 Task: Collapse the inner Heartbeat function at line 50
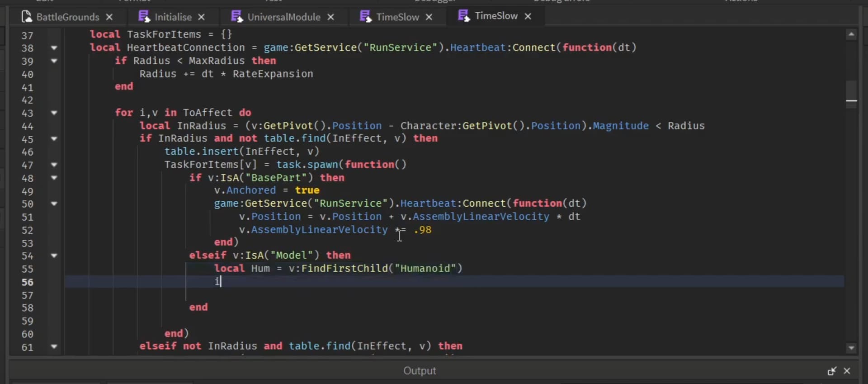point(54,204)
